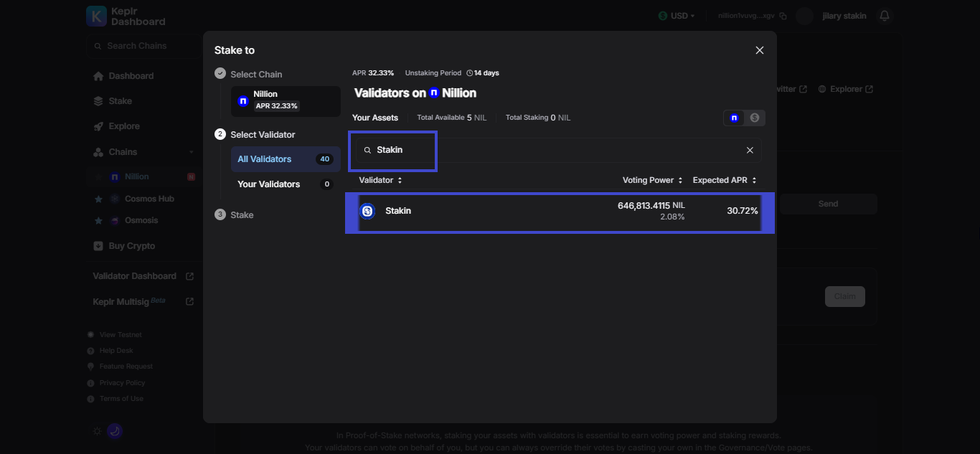Switch to dark theme moon icon
The height and width of the screenshot is (454, 980).
(x=115, y=431)
